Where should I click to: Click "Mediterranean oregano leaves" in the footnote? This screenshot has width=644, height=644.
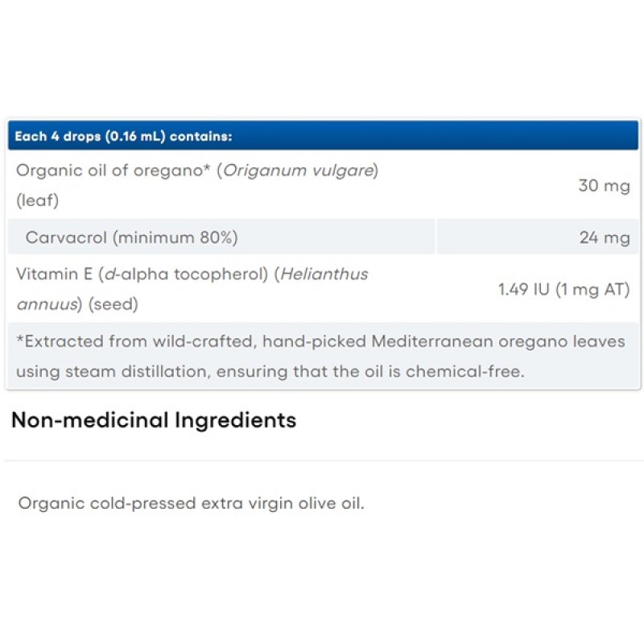(498, 341)
